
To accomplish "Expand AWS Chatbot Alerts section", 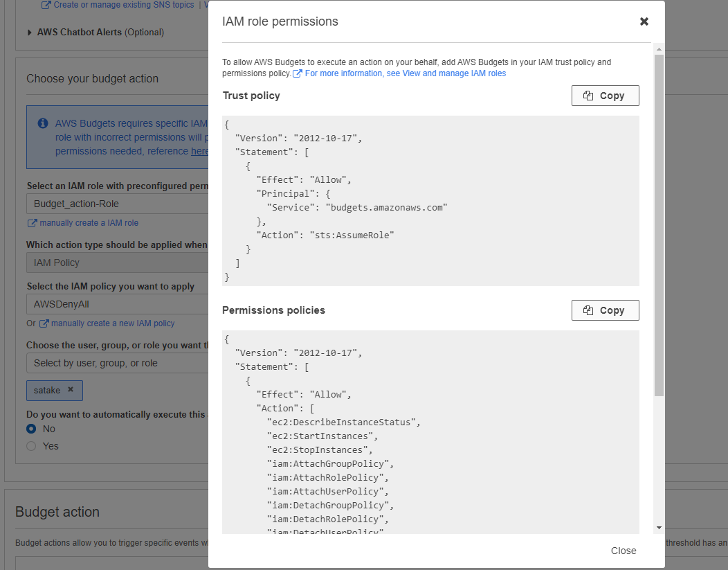I will pos(30,33).
